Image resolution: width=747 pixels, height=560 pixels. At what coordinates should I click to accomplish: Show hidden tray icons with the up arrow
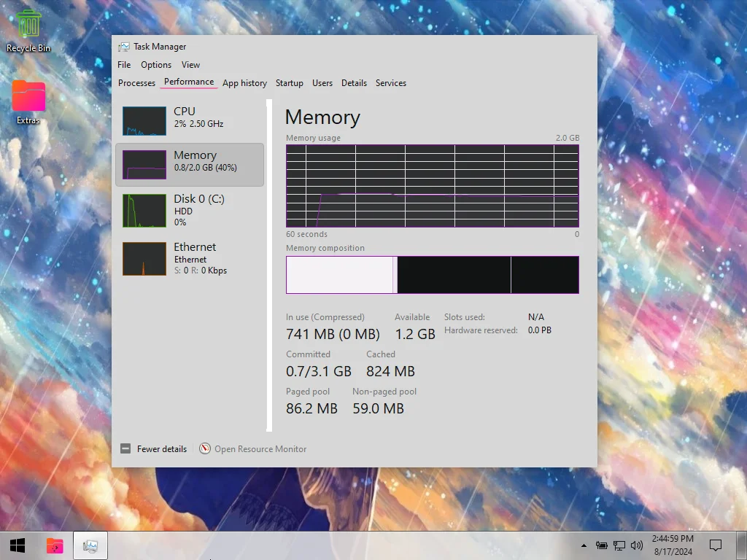click(x=584, y=545)
